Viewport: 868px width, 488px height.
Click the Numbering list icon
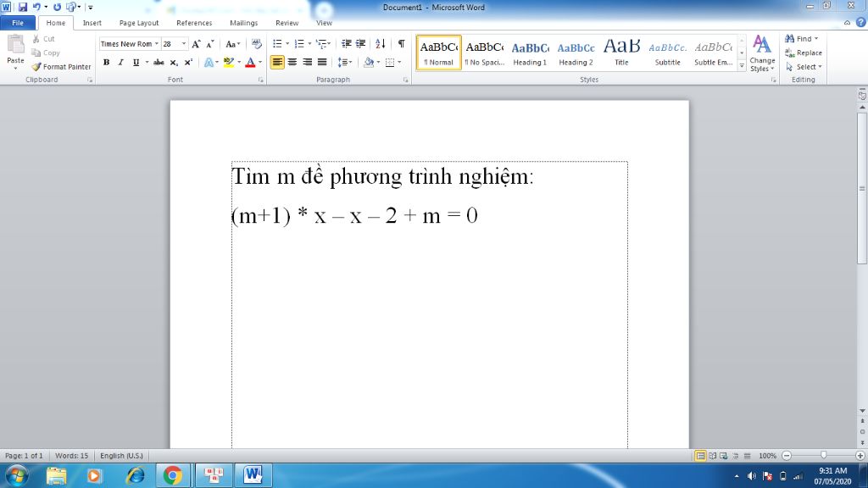[299, 44]
